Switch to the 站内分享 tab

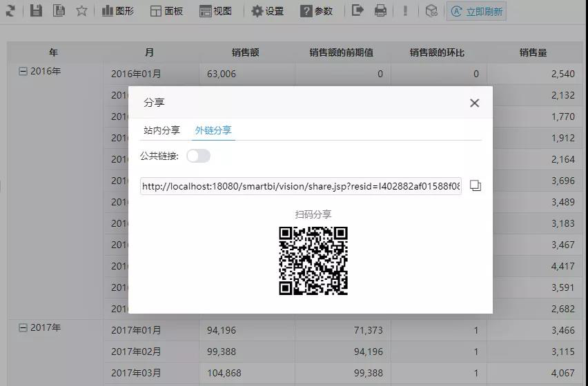point(161,130)
